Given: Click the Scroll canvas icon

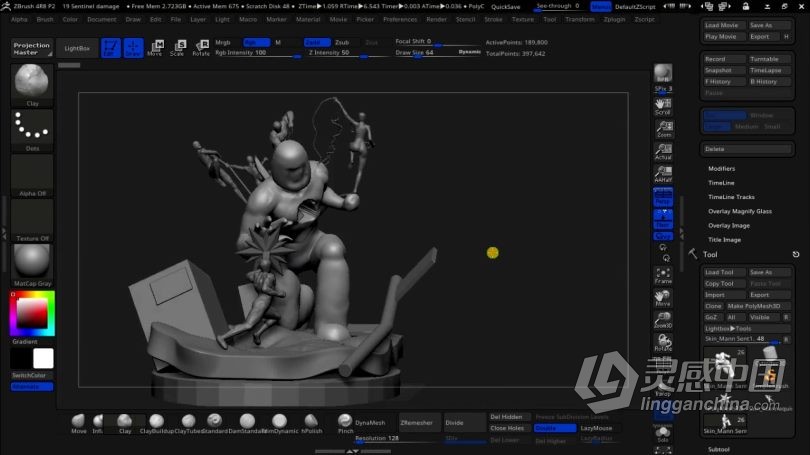Looking at the screenshot, I should [x=663, y=106].
